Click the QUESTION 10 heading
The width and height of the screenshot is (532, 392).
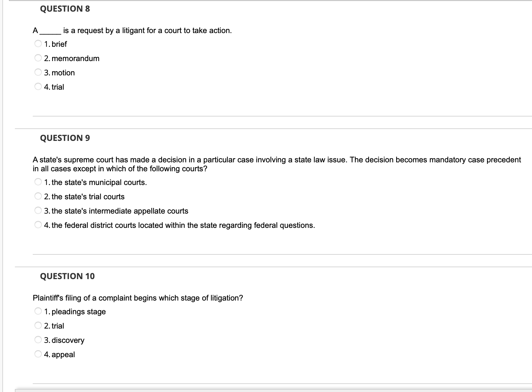[67, 276]
